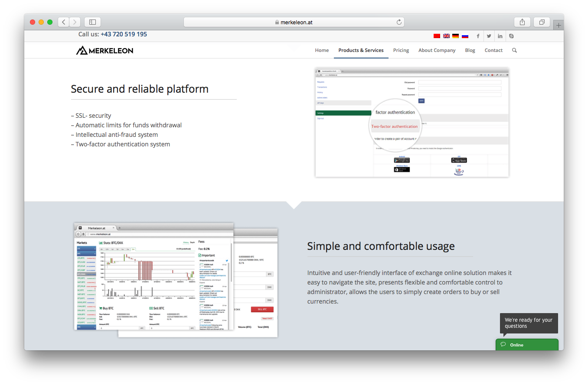
Task: Open the Blog menu item
Action: [470, 50]
